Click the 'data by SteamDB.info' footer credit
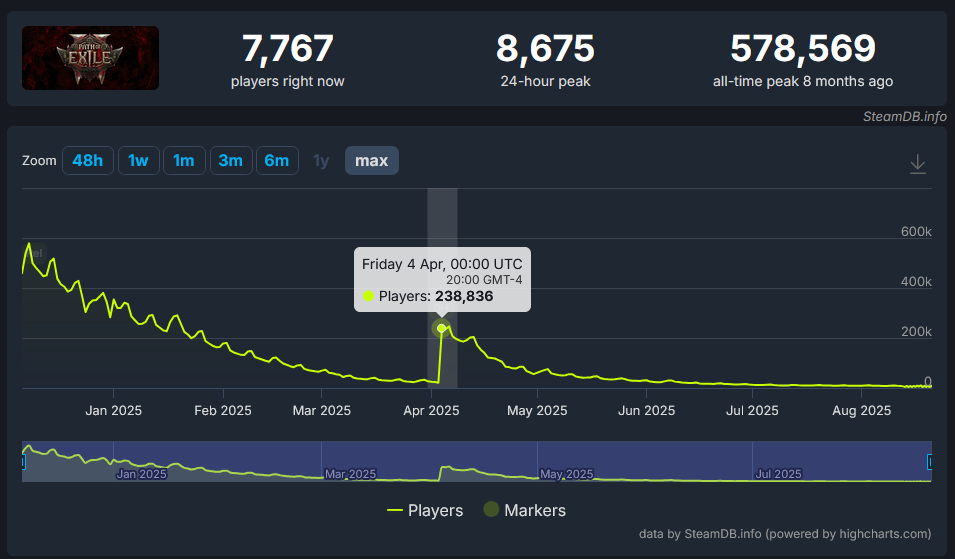This screenshot has width=955, height=559. coord(784,534)
